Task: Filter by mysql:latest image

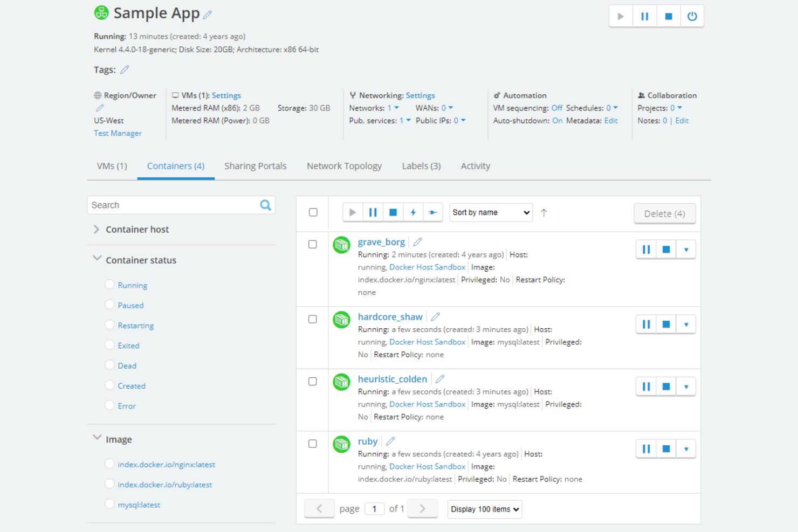Action: pyautogui.click(x=109, y=504)
